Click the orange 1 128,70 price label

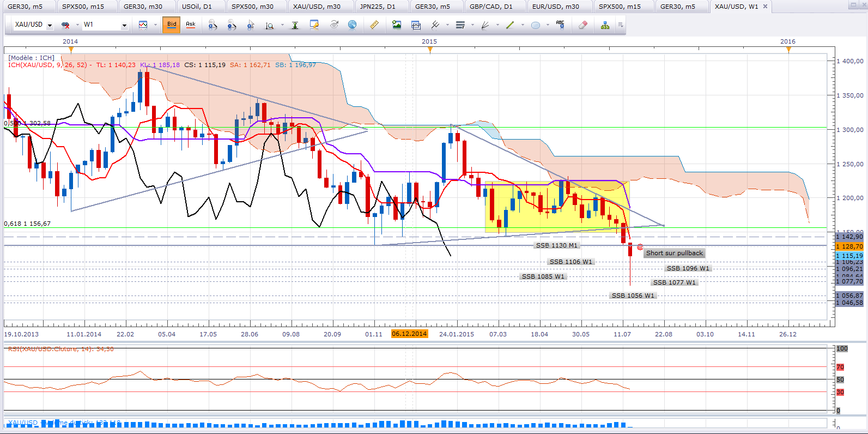pyautogui.click(x=849, y=246)
